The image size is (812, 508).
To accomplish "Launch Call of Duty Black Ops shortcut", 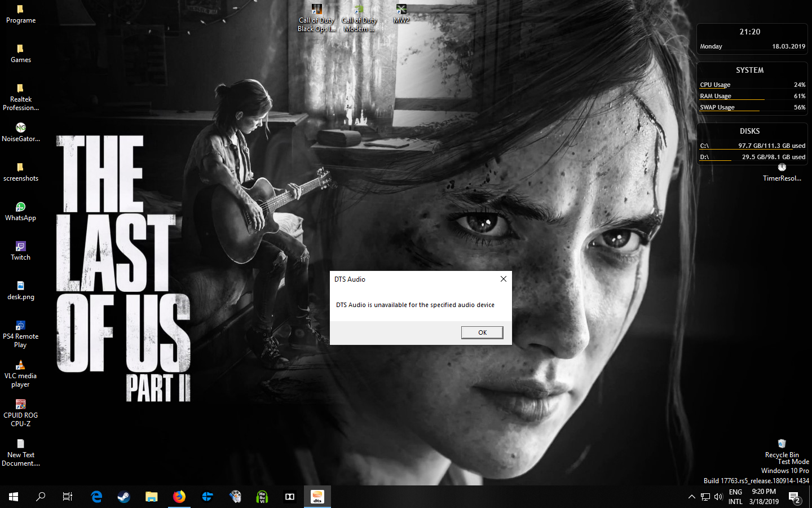I will [x=316, y=18].
